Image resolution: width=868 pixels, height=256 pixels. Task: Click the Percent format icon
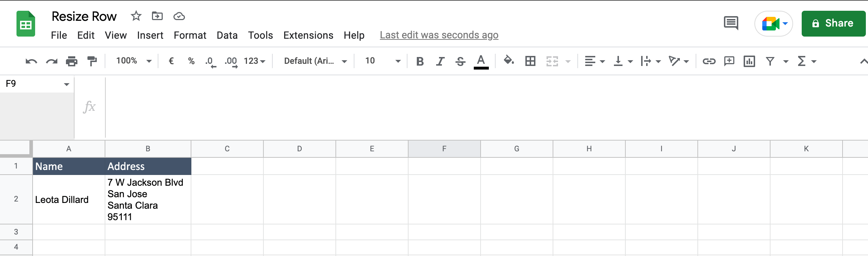(x=191, y=61)
